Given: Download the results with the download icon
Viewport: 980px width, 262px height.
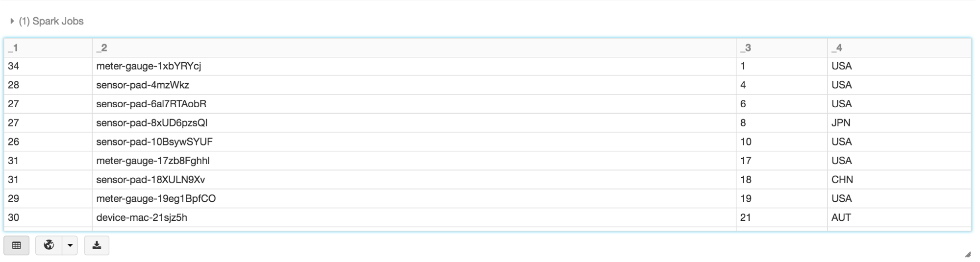Looking at the screenshot, I should click(x=97, y=245).
